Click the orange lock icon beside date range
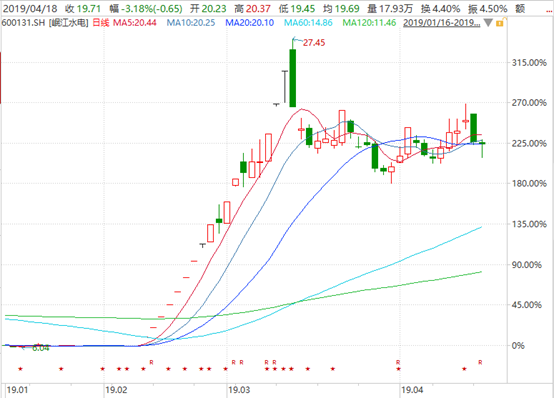Viewport: 554px width, 398px height. point(500,23)
